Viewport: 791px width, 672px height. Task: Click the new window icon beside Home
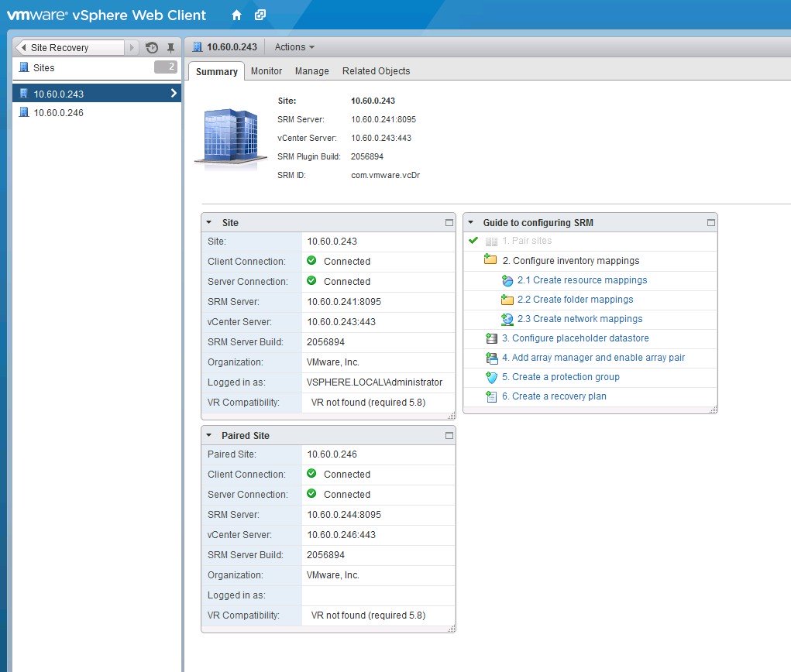point(260,15)
